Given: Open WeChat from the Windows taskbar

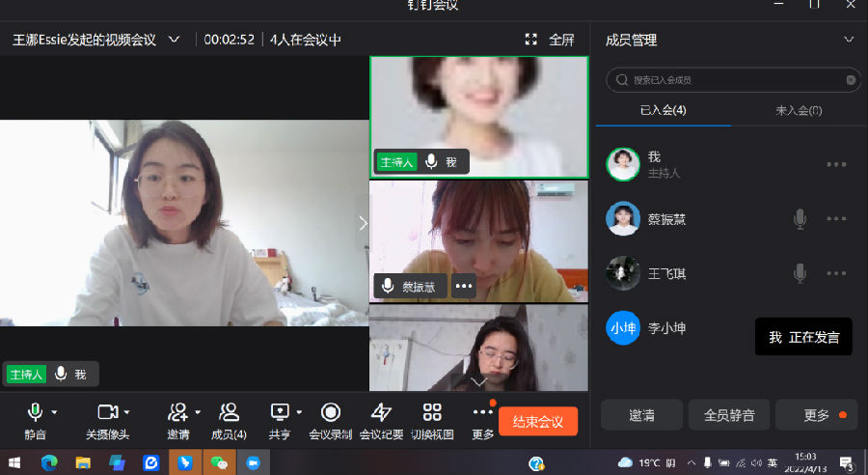Looking at the screenshot, I should coord(220,463).
